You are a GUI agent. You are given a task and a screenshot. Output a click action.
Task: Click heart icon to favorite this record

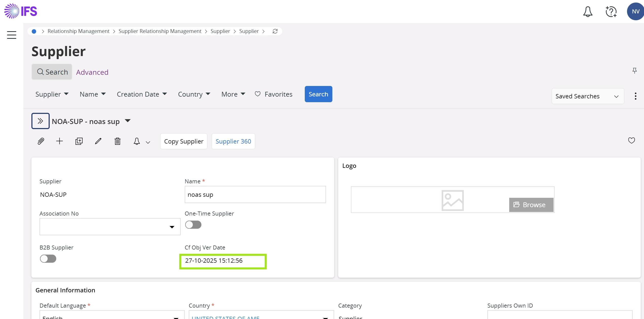coord(631,140)
